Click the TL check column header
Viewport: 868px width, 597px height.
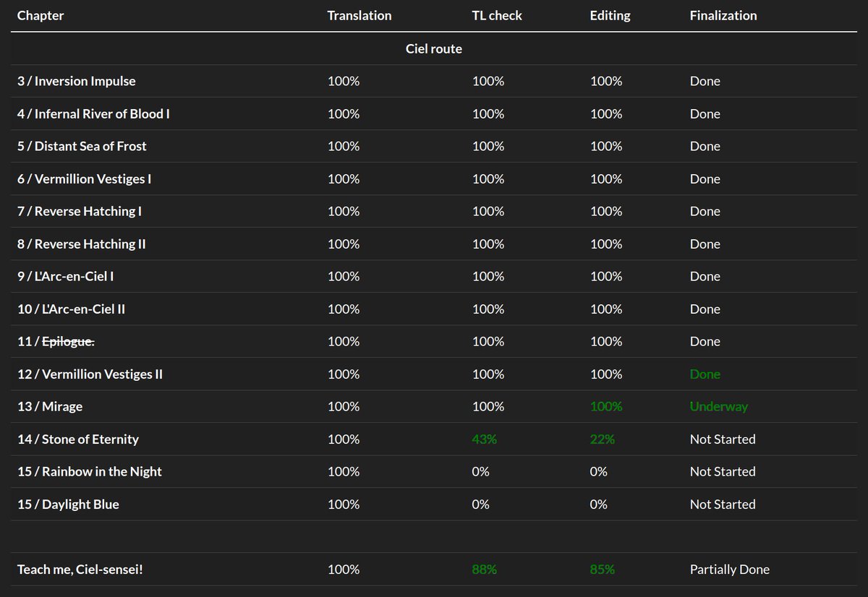tap(497, 15)
